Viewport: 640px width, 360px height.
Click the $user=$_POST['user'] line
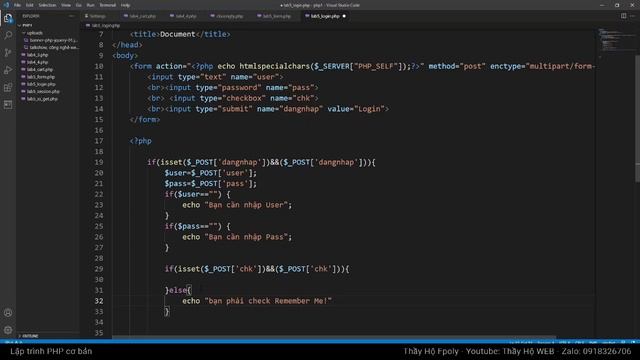[211, 173]
